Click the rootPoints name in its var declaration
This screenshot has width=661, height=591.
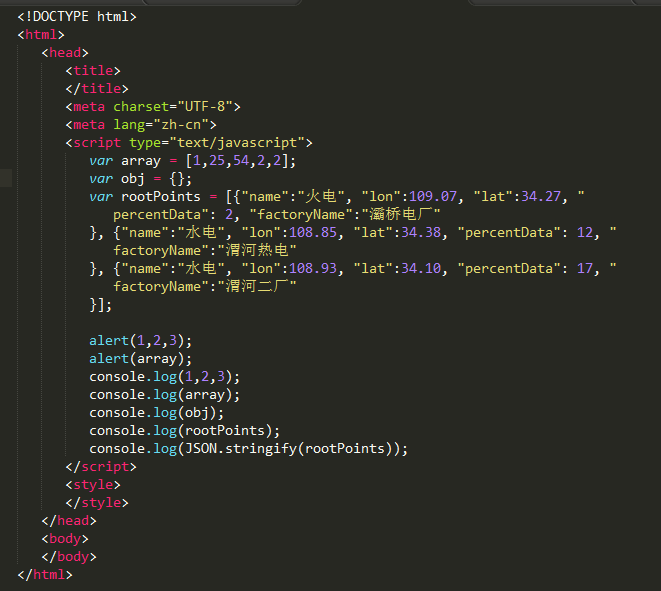161,196
